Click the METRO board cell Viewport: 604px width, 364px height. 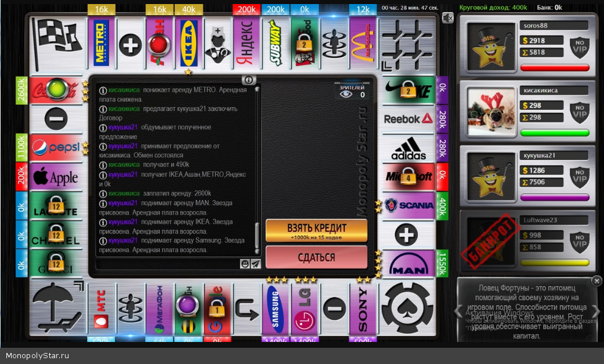(102, 43)
